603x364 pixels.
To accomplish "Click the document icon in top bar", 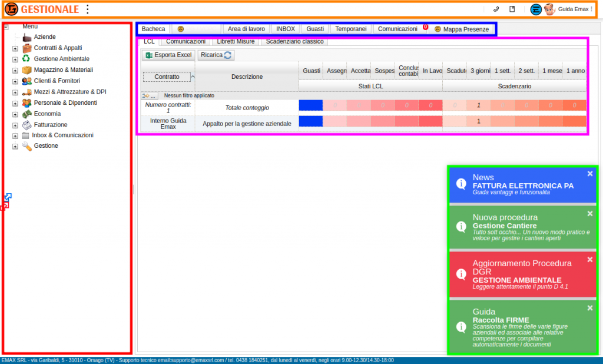I will [x=512, y=9].
